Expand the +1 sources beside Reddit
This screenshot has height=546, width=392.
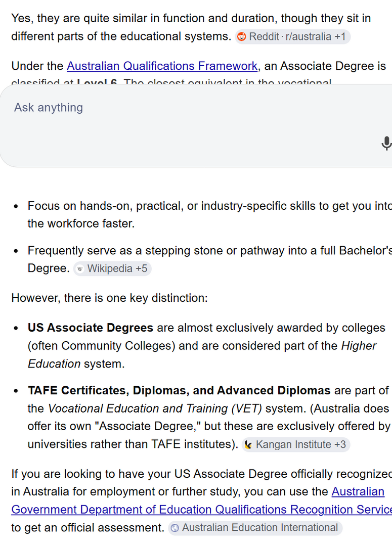point(340,36)
